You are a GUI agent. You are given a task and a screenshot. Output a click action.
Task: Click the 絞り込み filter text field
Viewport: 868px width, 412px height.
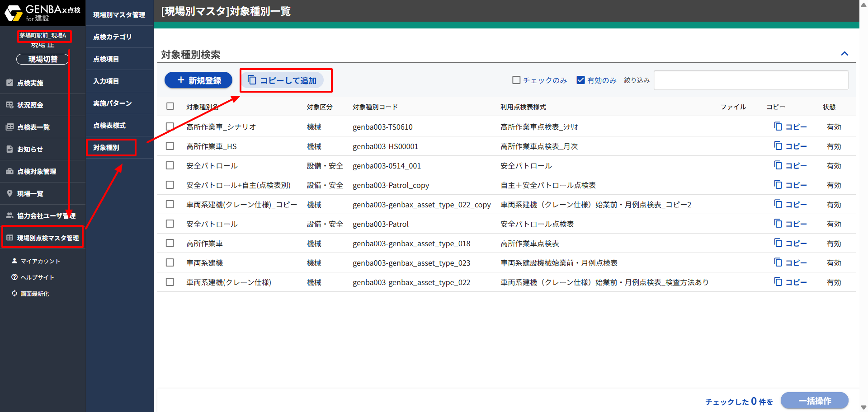pyautogui.click(x=750, y=80)
